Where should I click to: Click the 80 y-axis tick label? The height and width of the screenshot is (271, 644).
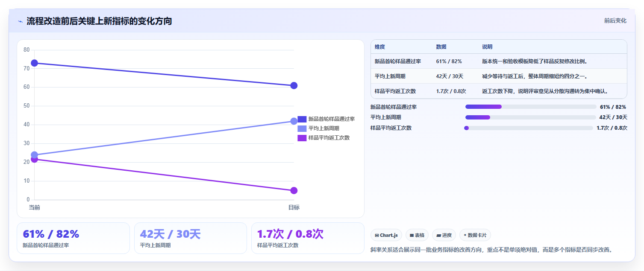pyautogui.click(x=26, y=50)
